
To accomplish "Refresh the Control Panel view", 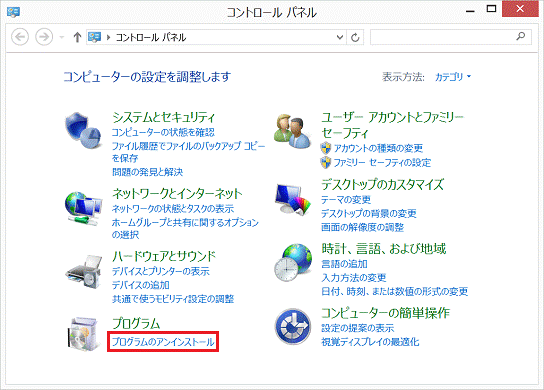I will click(355, 37).
